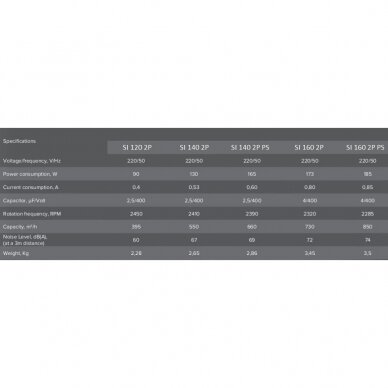Click the 0,53 current consumption value
This screenshot has height=388, width=388.
tap(194, 187)
